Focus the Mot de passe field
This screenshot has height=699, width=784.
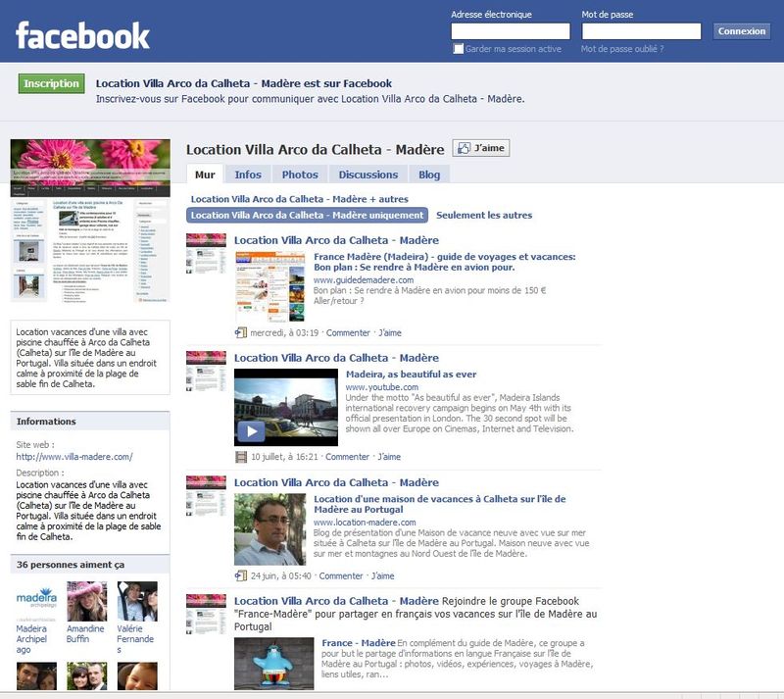[x=642, y=31]
